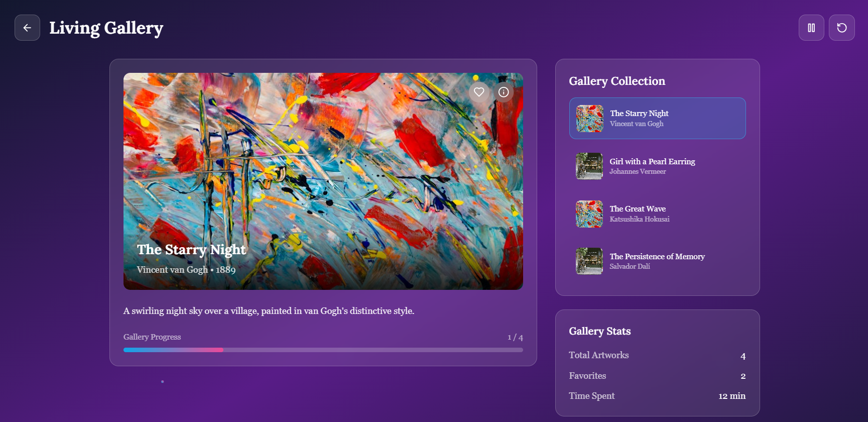The height and width of the screenshot is (422, 868).
Task: Click the Gallery Progress label
Action: [x=152, y=337]
